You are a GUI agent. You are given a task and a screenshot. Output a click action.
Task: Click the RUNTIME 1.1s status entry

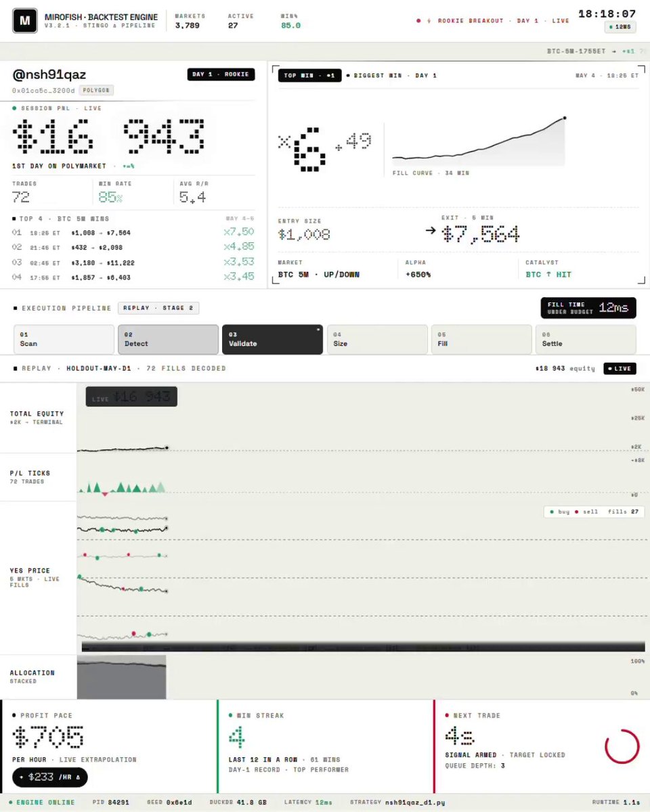point(616,802)
